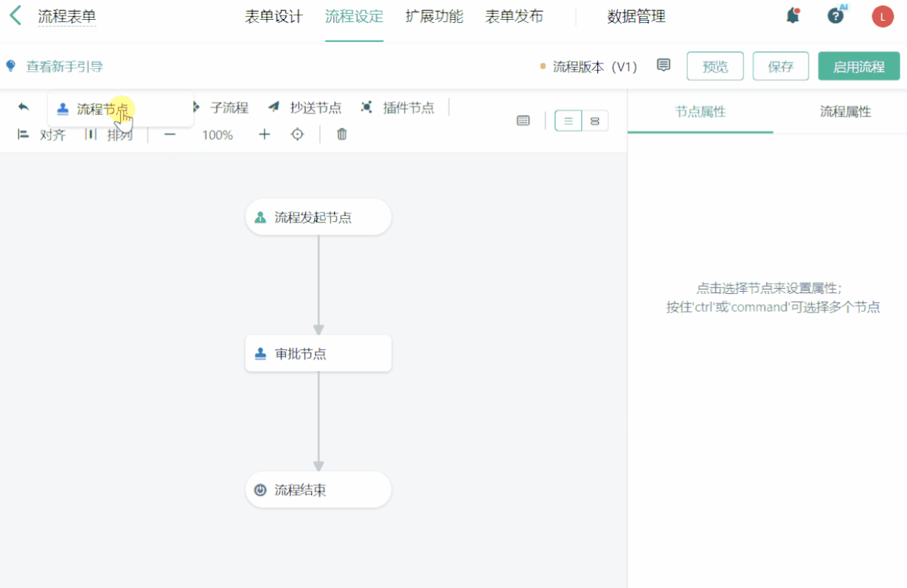Viewport: 907px width, 588px height.
Task: Select the 流程发起节点 node
Action: coord(318,217)
